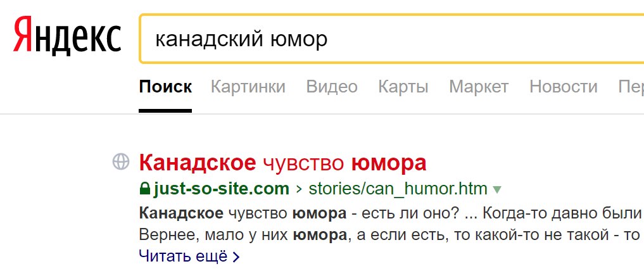644x278 pixels.
Task: Open the Маркет tab
Action: (x=479, y=87)
